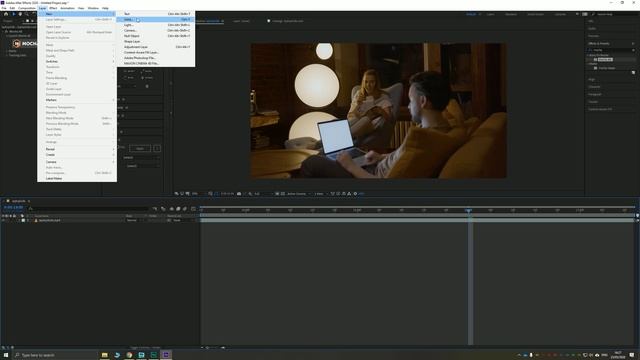Image resolution: width=640 pixels, height=360 pixels.
Task: Toggle video eye of the sampleclip layer
Action: (x=3, y=220)
